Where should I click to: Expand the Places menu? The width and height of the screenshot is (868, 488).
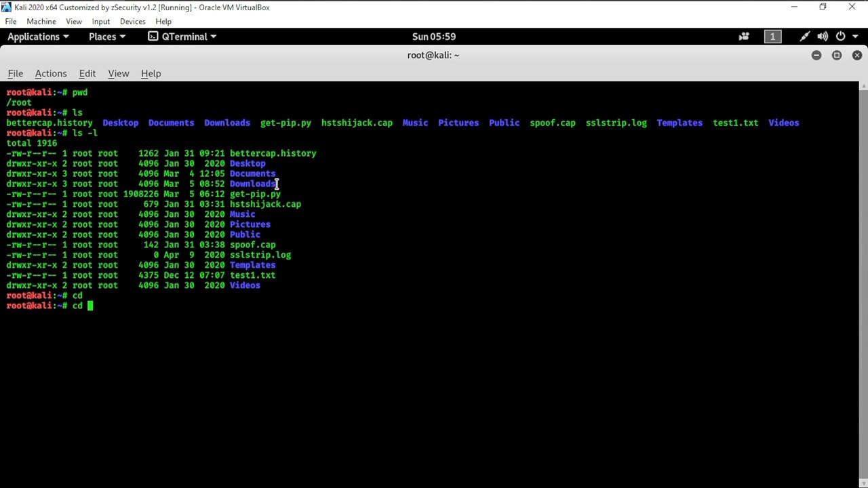tap(107, 37)
